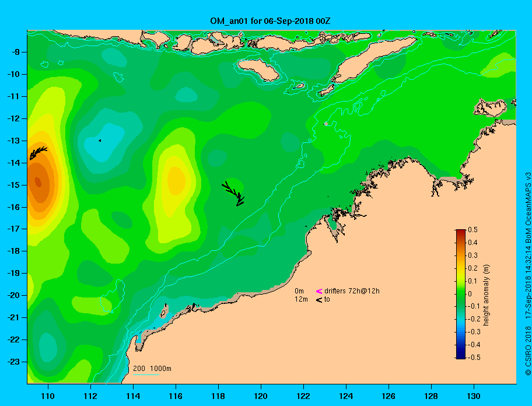Click the title "OM_an01 for 06-Sep-2018 00Z"
The height and width of the screenshot is (406, 532).
(270, 21)
